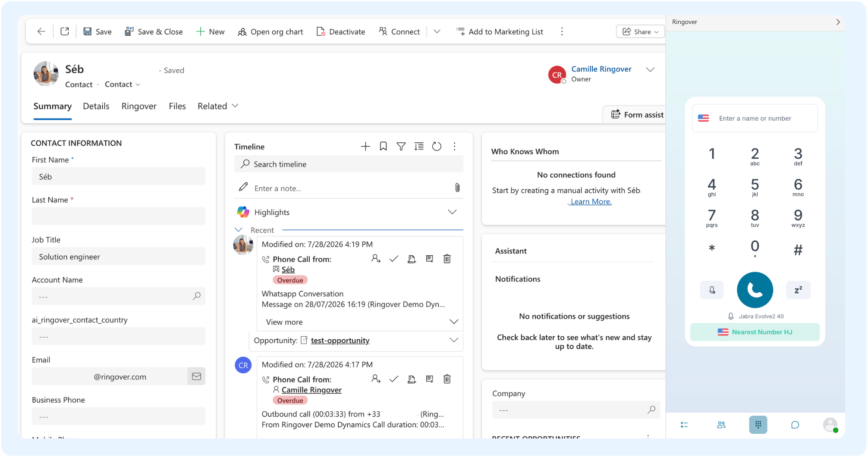This screenshot has height=457, width=868.
Task: Add a new timeline activity
Action: [x=365, y=147]
